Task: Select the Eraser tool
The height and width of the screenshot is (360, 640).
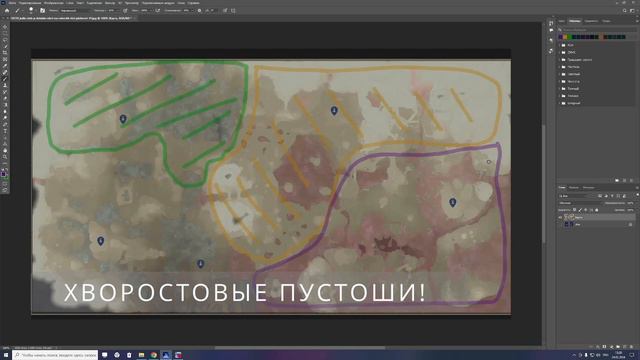Action: (x=5, y=98)
